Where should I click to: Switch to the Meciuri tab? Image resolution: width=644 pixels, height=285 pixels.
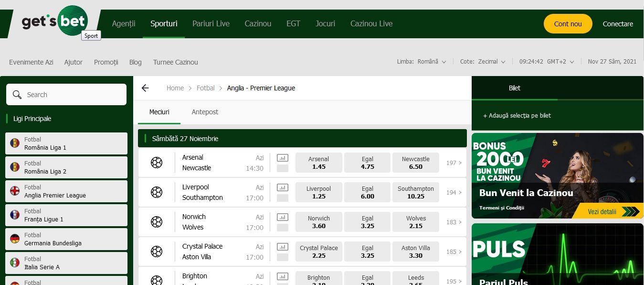pyautogui.click(x=159, y=112)
